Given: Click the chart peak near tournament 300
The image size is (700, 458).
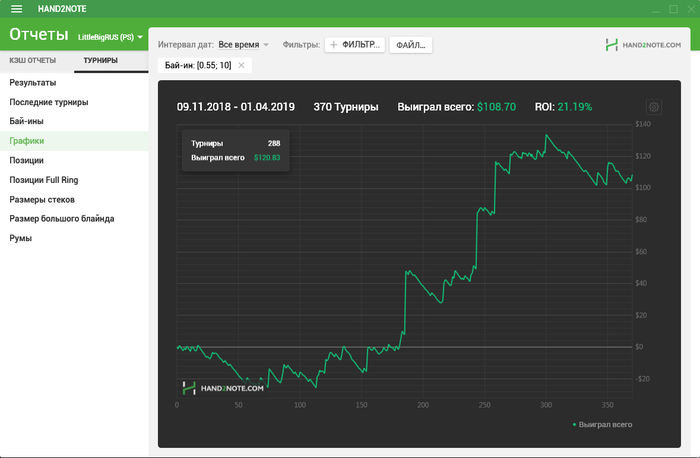Looking at the screenshot, I should [546, 135].
